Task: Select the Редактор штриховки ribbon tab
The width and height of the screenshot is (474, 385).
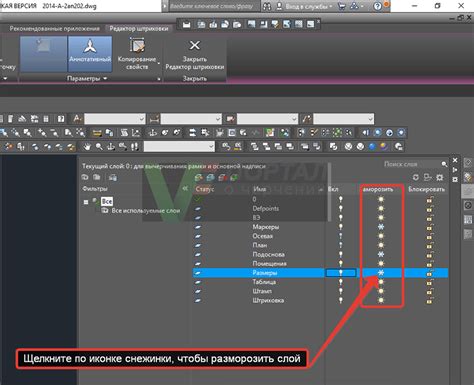Action: [139, 29]
